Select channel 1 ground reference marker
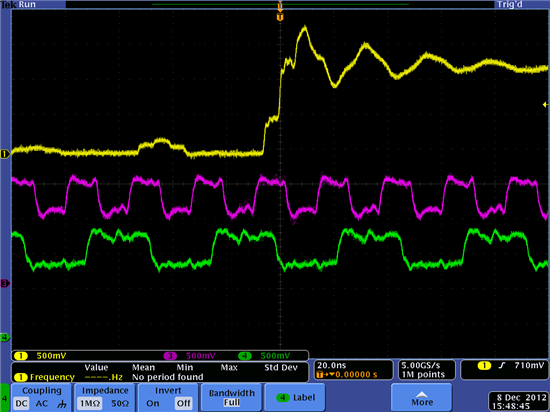Screen dimensions: 550x412 coord(5,154)
